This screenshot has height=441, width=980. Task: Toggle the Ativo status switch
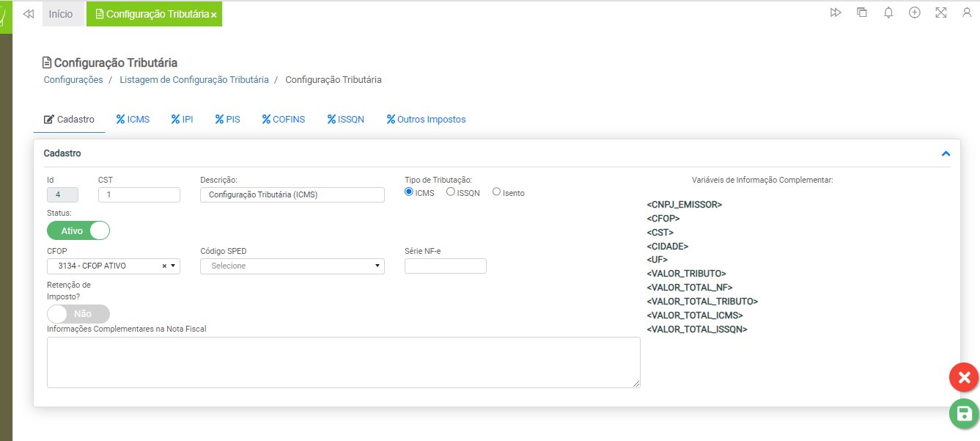78,230
